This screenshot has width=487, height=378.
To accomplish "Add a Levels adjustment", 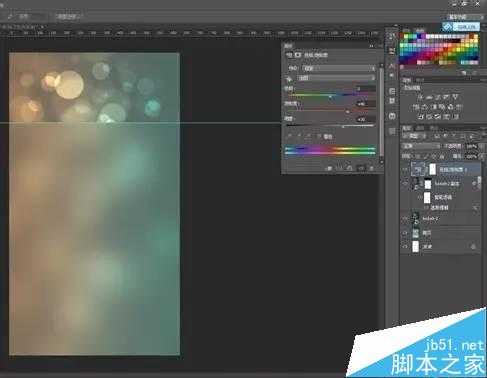I will (x=429, y=97).
